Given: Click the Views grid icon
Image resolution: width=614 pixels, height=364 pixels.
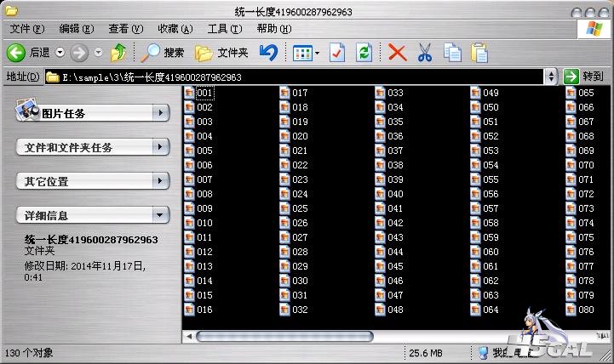Looking at the screenshot, I should 302,53.
